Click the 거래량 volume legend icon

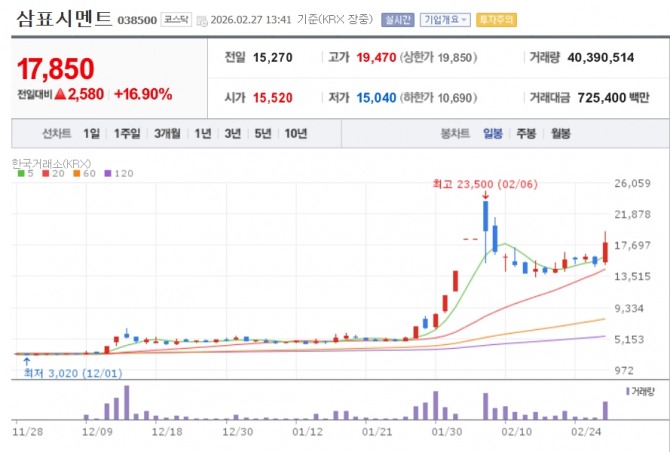(627, 391)
